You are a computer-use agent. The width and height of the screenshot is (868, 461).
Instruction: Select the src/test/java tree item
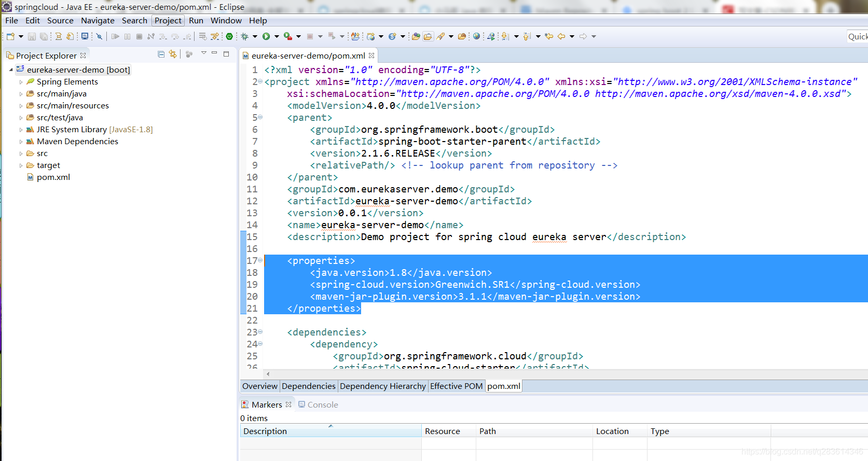(60, 118)
